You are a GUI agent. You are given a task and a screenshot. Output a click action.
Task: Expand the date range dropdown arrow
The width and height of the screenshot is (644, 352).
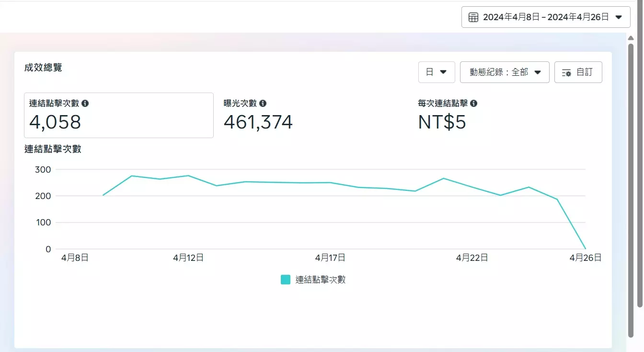pos(619,17)
